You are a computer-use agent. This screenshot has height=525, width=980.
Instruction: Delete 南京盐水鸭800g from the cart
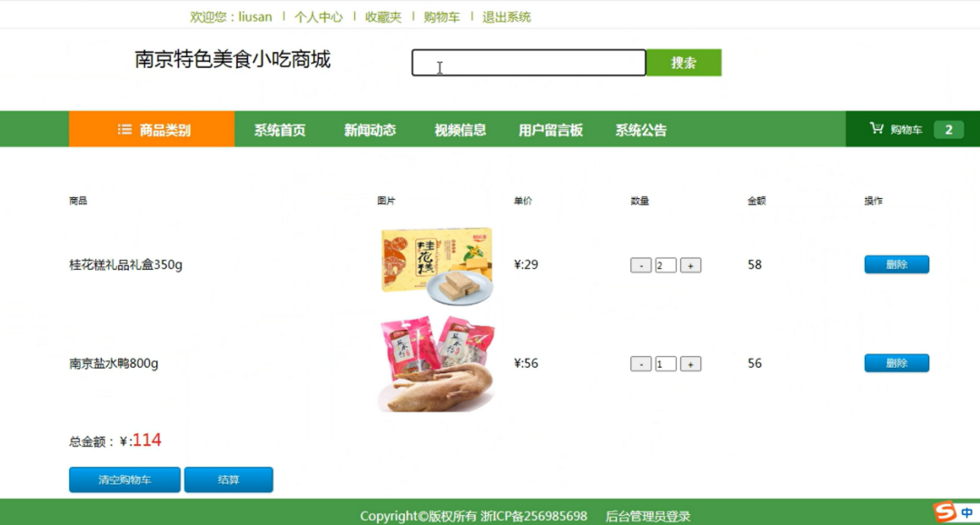coord(896,363)
